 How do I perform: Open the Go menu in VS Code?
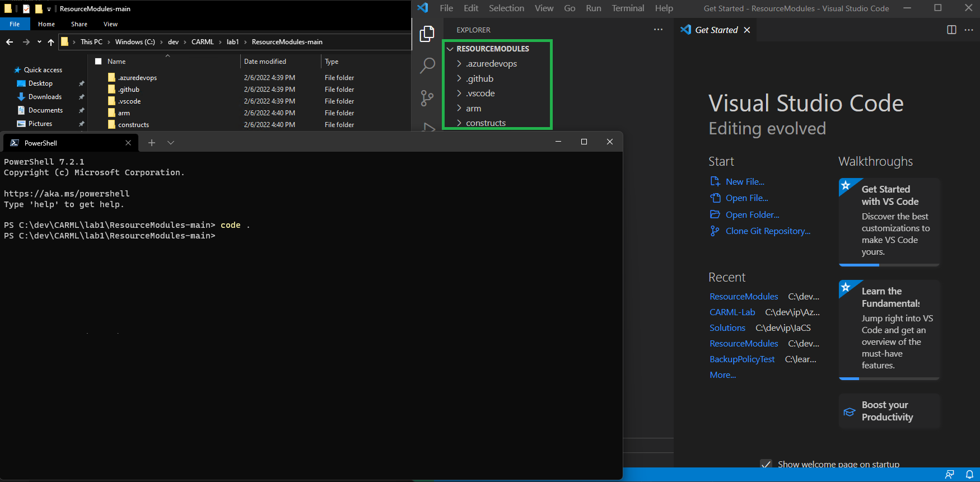tap(570, 8)
